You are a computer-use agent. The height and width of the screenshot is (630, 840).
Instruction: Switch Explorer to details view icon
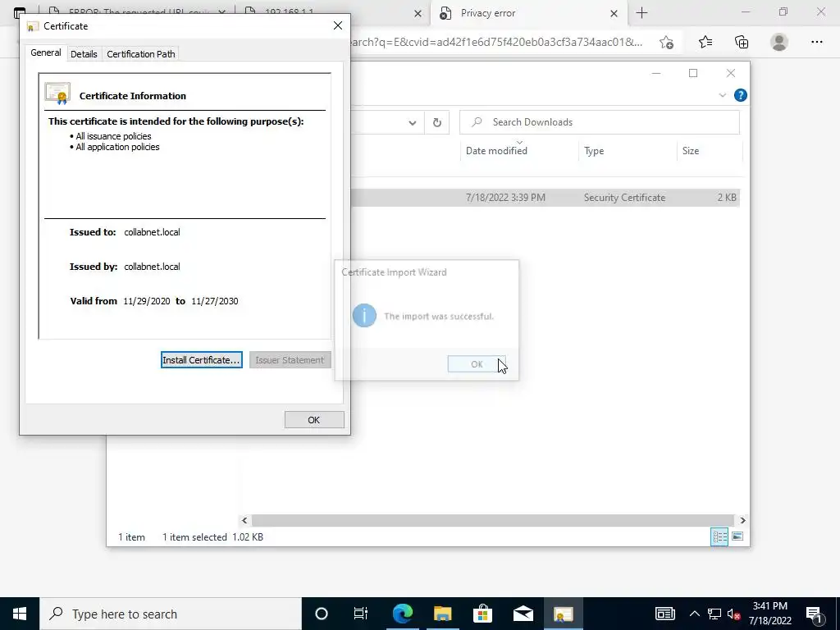(719, 536)
